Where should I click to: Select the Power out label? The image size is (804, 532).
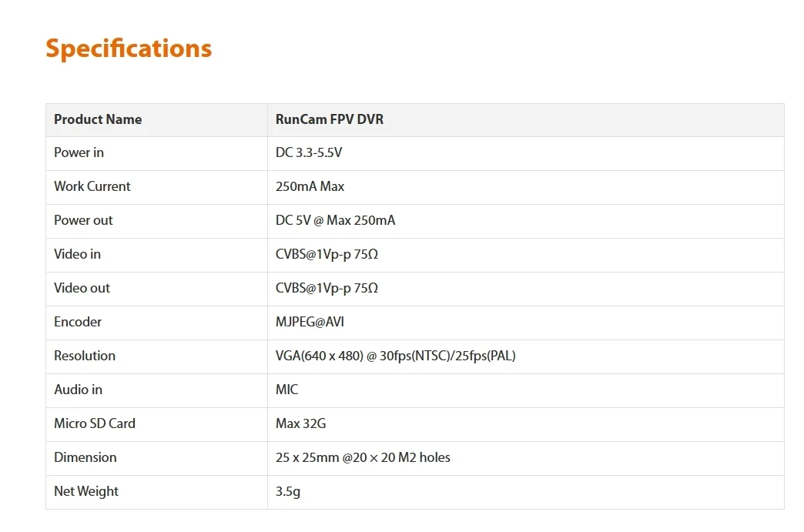coord(83,220)
